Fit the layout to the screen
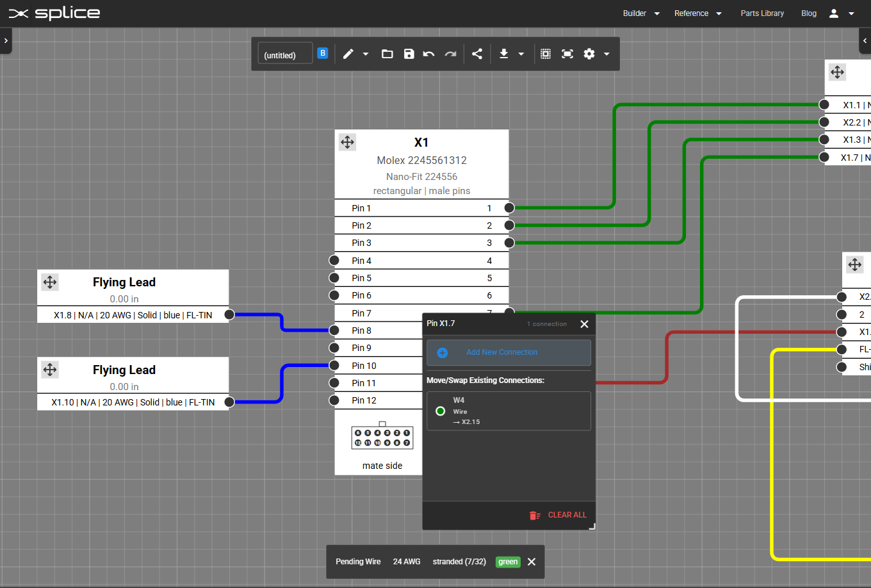This screenshot has width=871, height=588. coord(567,54)
